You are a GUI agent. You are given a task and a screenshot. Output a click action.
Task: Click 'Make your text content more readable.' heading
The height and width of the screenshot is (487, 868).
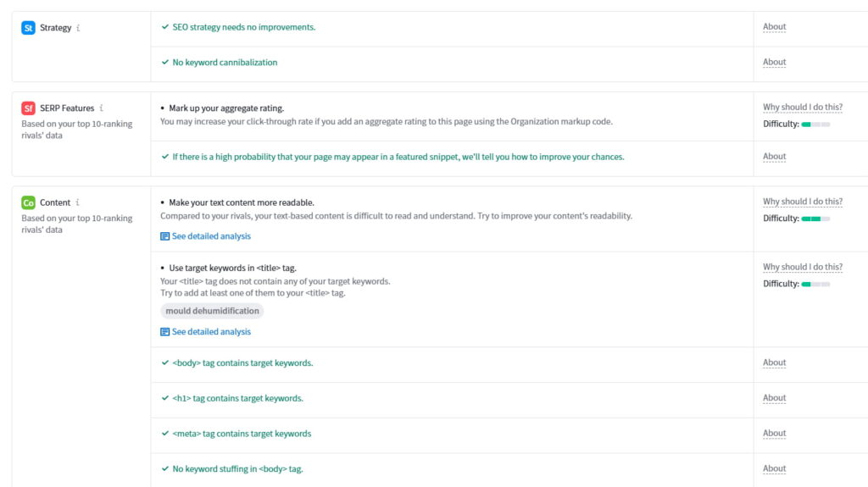pos(242,202)
